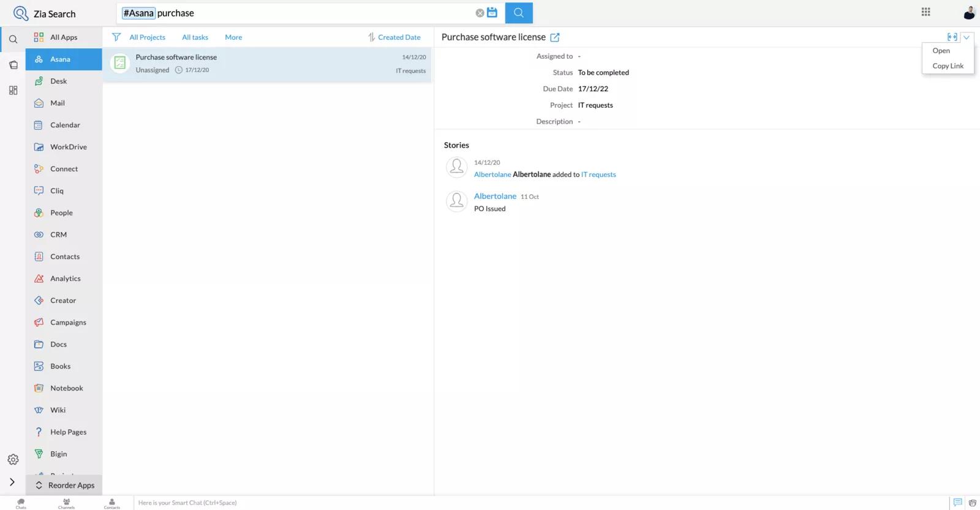The image size is (980, 510).
Task: Click the Connect app icon
Action: tap(39, 169)
